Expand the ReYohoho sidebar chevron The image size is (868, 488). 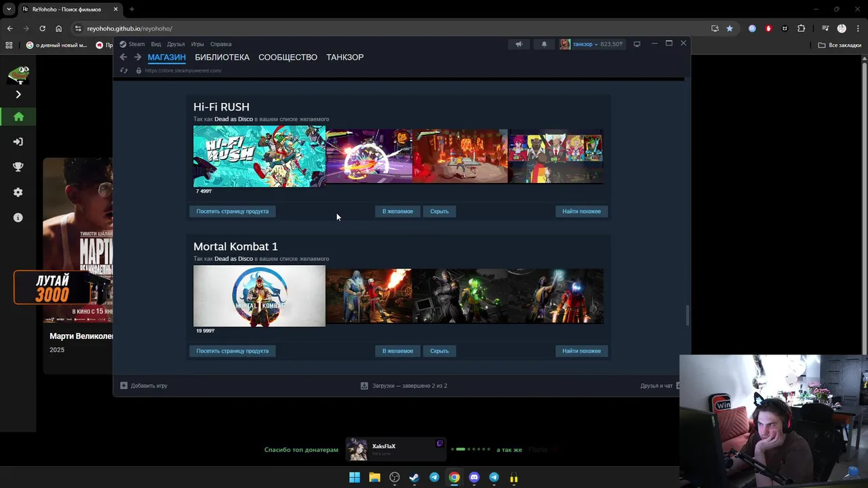click(18, 94)
